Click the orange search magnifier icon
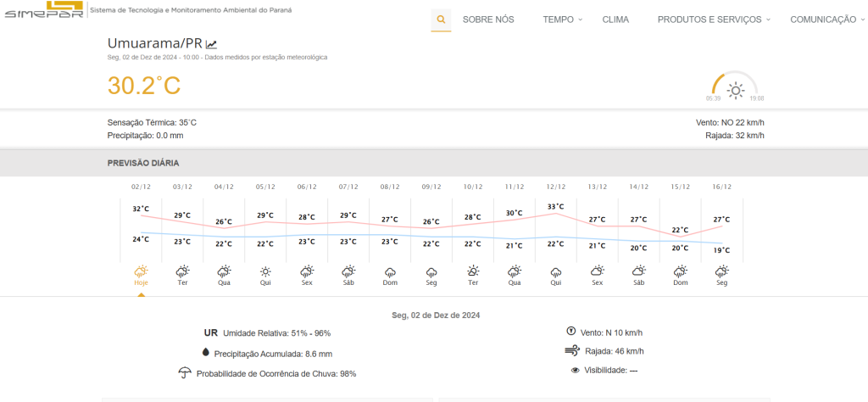Image resolution: width=868 pixels, height=402 pixels. pos(441,20)
